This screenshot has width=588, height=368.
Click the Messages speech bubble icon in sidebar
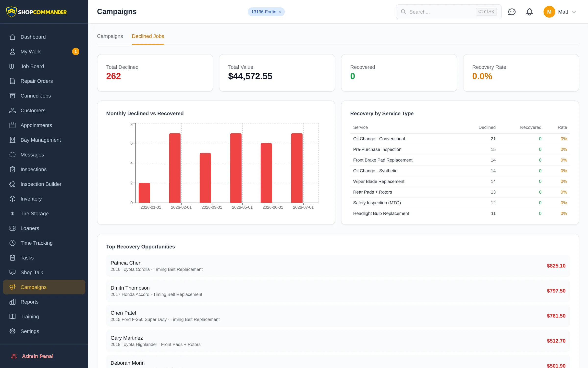pyautogui.click(x=12, y=155)
